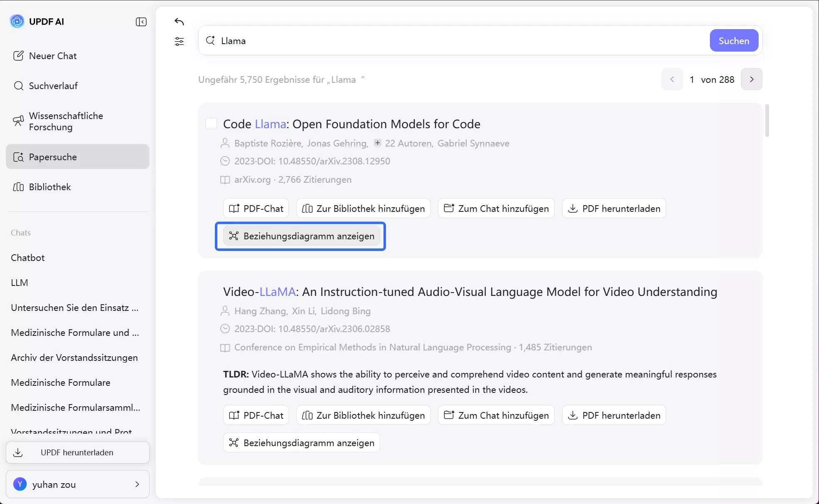Open Bibliothek in sidebar
The width and height of the screenshot is (819, 504).
[x=50, y=187]
